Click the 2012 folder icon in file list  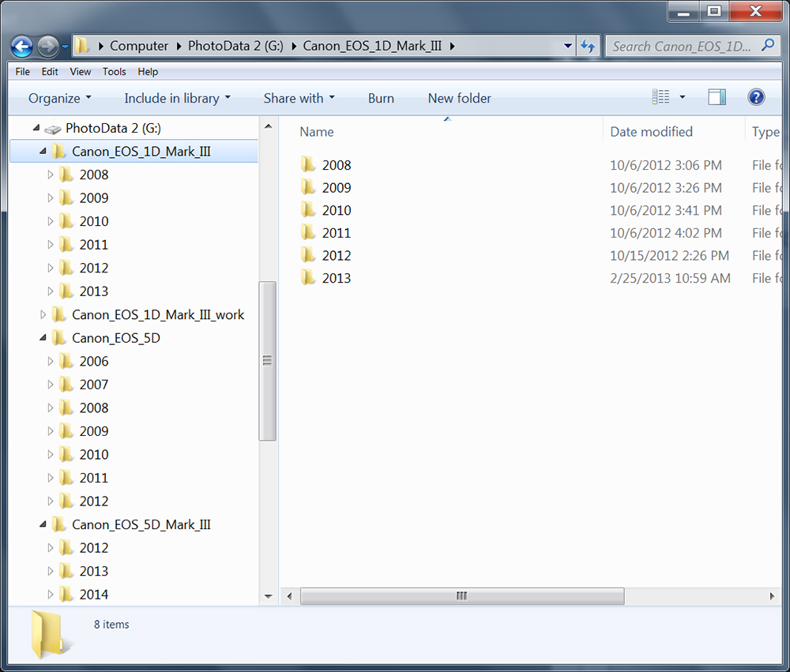point(308,255)
